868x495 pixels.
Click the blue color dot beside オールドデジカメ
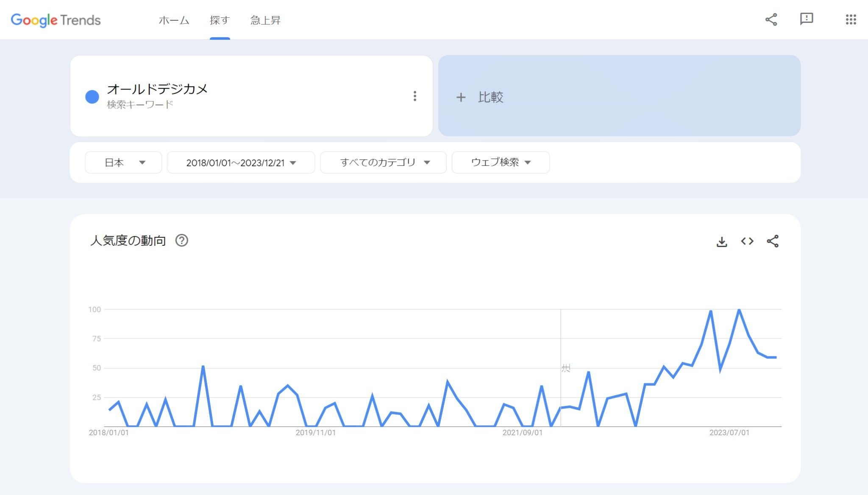pyautogui.click(x=92, y=97)
